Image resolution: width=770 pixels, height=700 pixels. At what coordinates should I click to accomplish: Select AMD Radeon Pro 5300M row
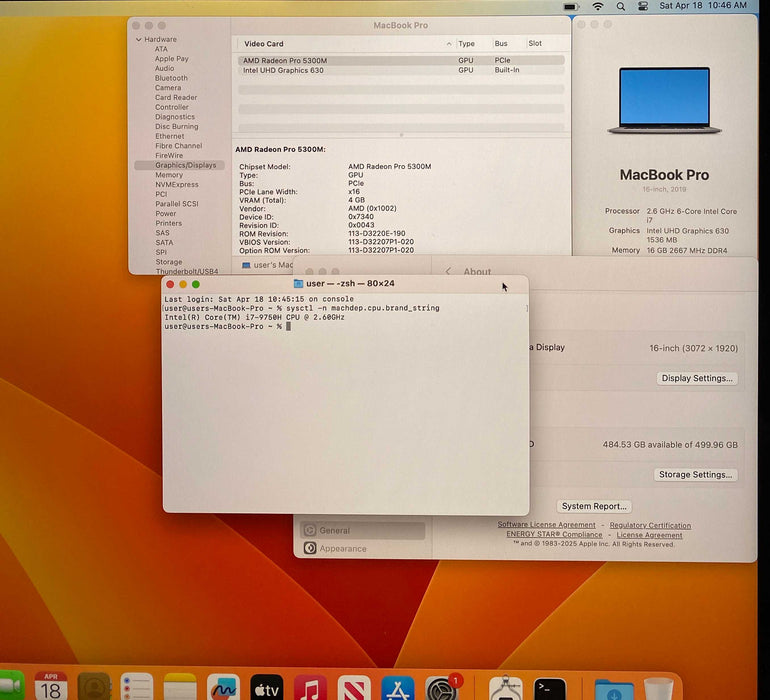(x=401, y=60)
